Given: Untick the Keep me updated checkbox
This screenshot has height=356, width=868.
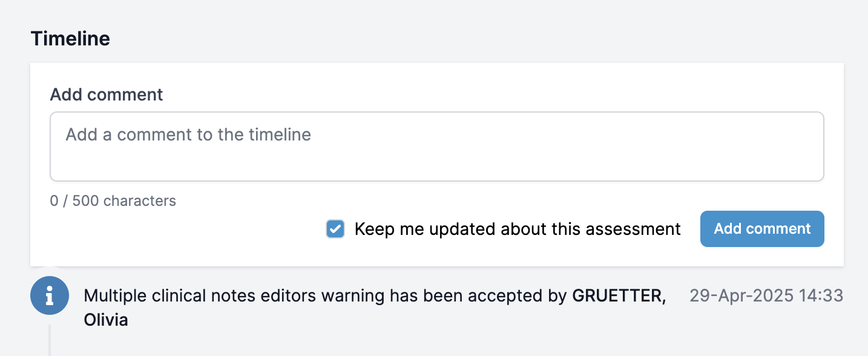Looking at the screenshot, I should (x=335, y=229).
